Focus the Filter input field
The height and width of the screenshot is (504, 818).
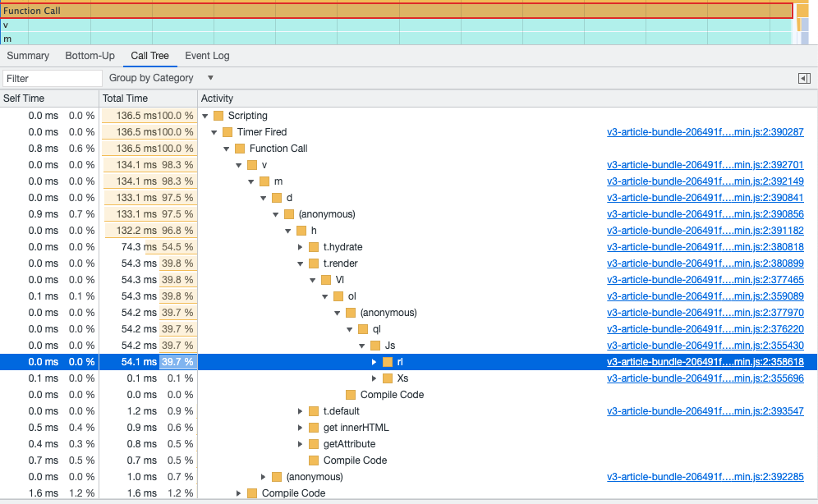point(53,78)
